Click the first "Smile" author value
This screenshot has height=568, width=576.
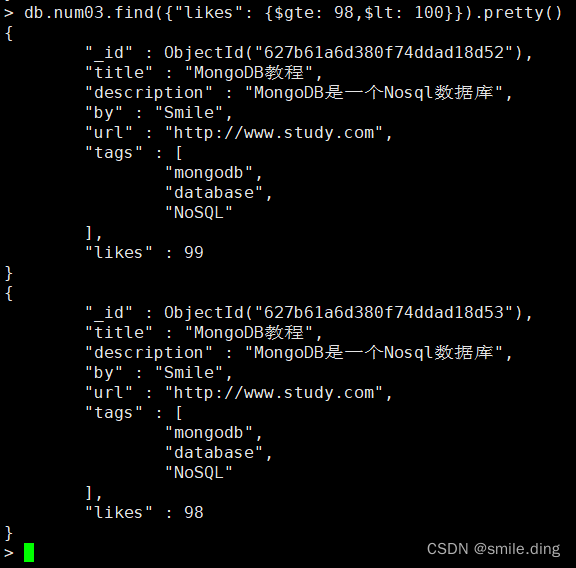pyautogui.click(x=189, y=112)
